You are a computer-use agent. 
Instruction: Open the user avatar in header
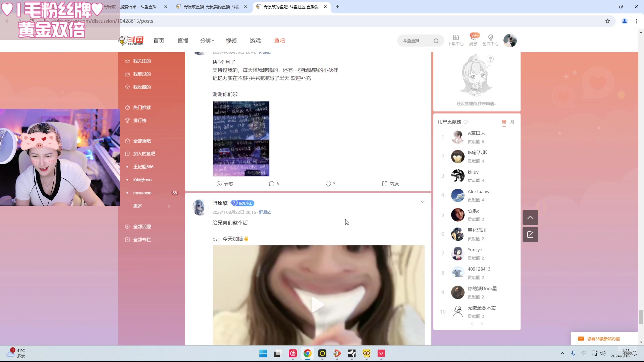[510, 41]
